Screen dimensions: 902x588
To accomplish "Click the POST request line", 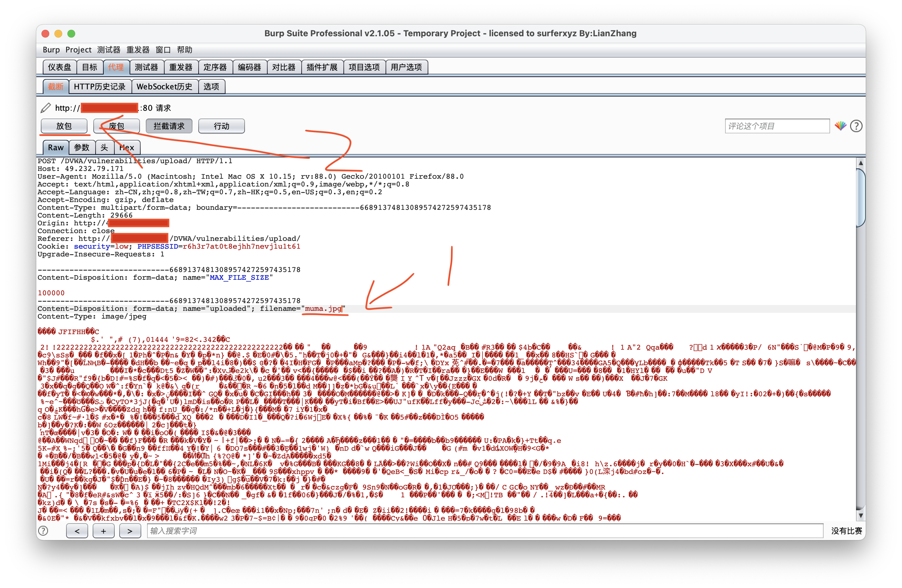I will pyautogui.click(x=135, y=161).
